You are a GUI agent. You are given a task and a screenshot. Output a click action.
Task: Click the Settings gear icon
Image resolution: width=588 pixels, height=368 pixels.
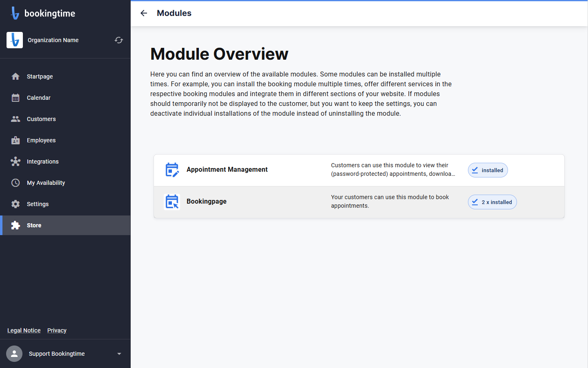[x=16, y=204]
